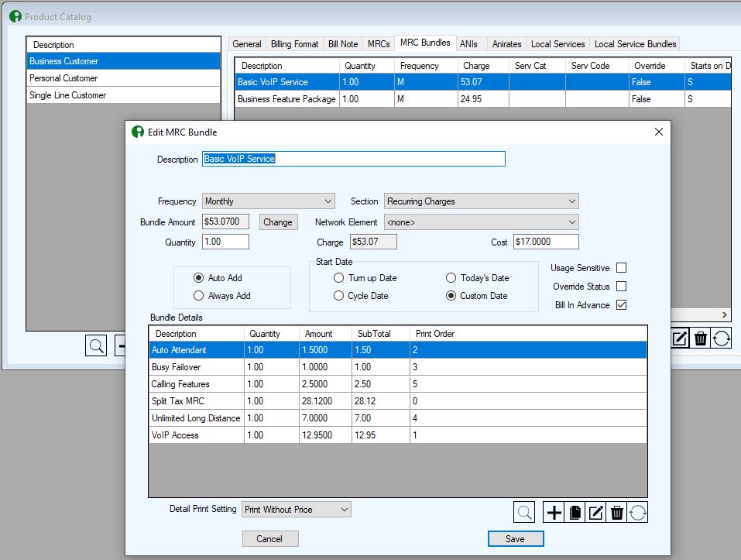Image resolution: width=741 pixels, height=560 pixels.
Task: Sort bundle details by Print Order header
Action: (x=528, y=334)
